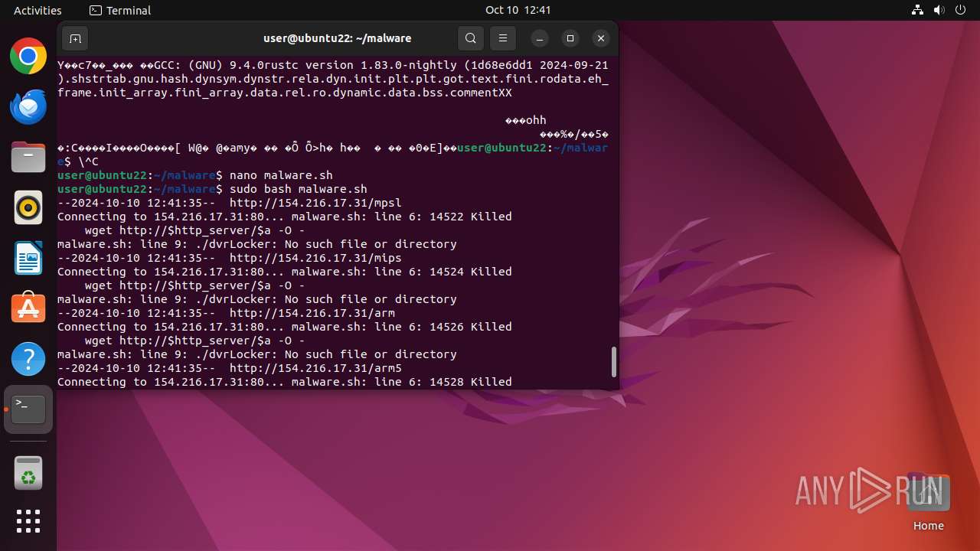Click the URL http://154.216.17.31/mips
Image resolution: width=980 pixels, height=551 pixels.
click(315, 258)
